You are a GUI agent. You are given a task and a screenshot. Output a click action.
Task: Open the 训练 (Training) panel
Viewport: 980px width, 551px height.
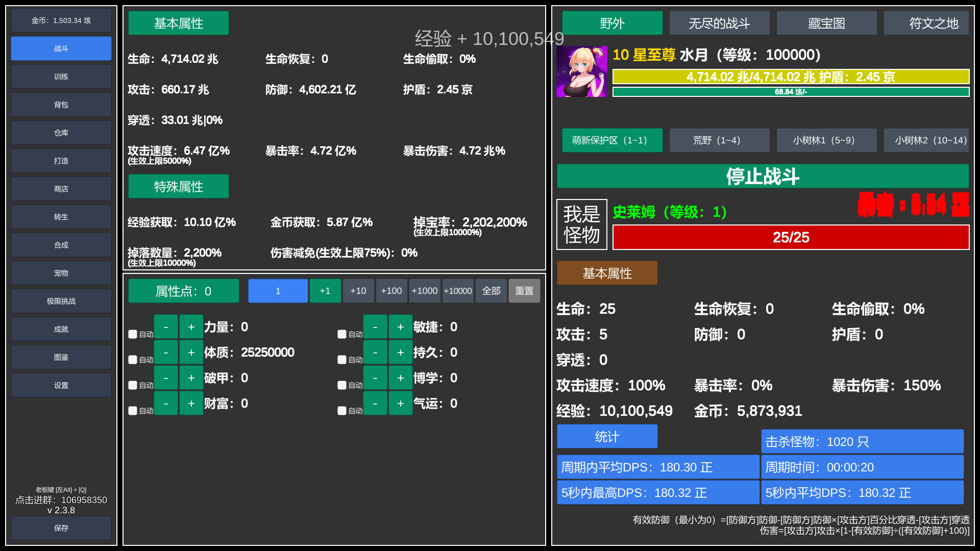point(61,77)
